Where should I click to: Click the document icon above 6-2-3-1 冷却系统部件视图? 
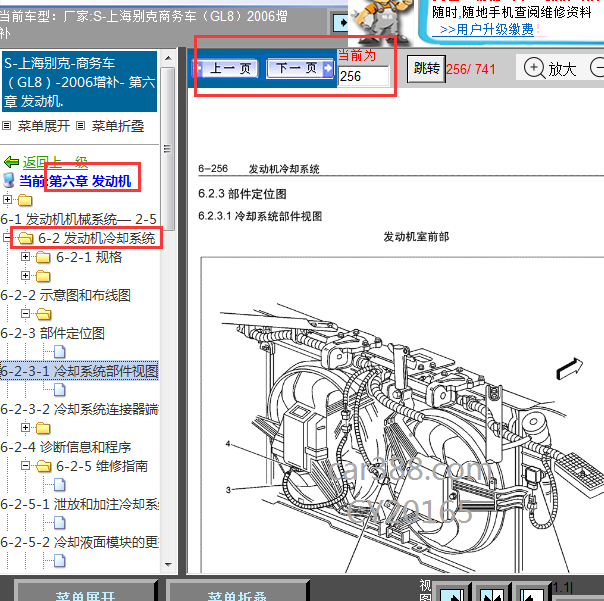coord(60,352)
